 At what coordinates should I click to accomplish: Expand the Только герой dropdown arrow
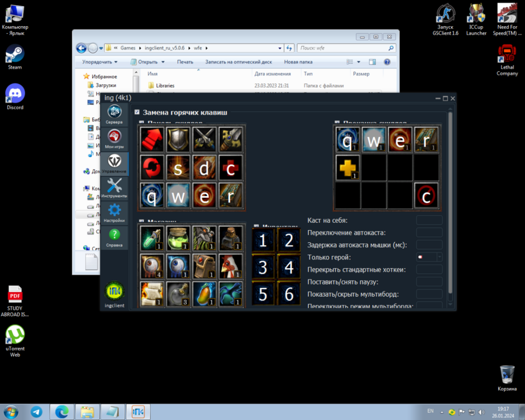(x=439, y=257)
